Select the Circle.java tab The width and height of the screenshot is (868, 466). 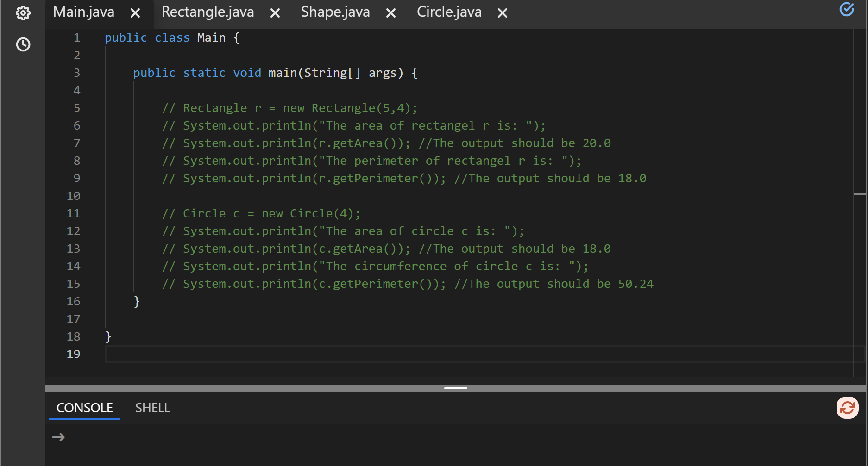448,12
